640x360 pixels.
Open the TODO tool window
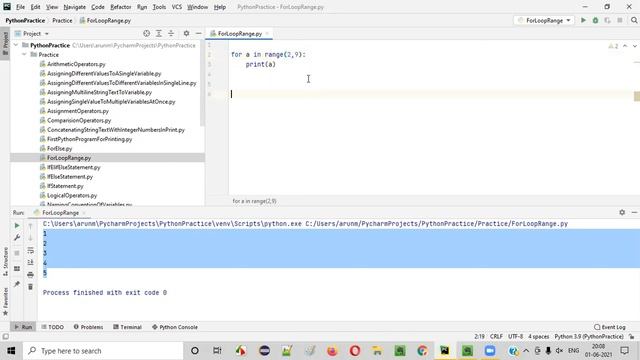[x=53, y=327]
